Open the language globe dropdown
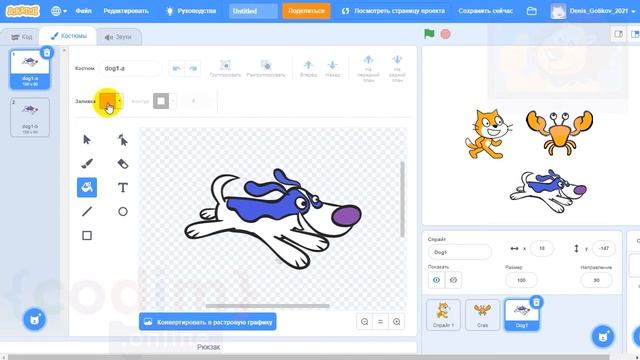The width and height of the screenshot is (640, 360). click(58, 11)
